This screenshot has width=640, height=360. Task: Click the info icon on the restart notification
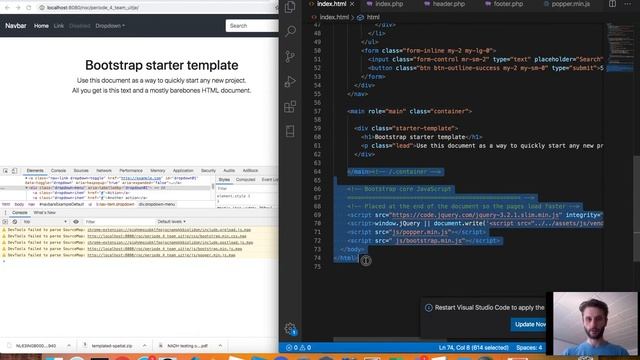pos(429,308)
